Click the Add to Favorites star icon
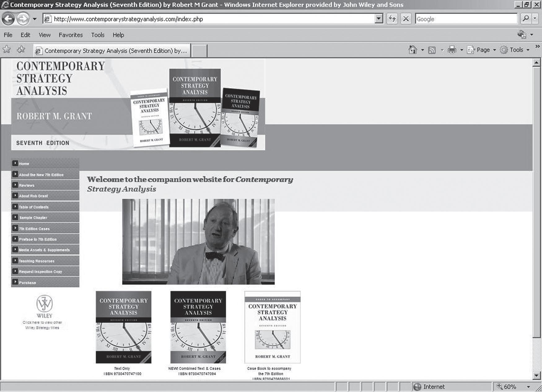This screenshot has width=542, height=392. pos(21,50)
